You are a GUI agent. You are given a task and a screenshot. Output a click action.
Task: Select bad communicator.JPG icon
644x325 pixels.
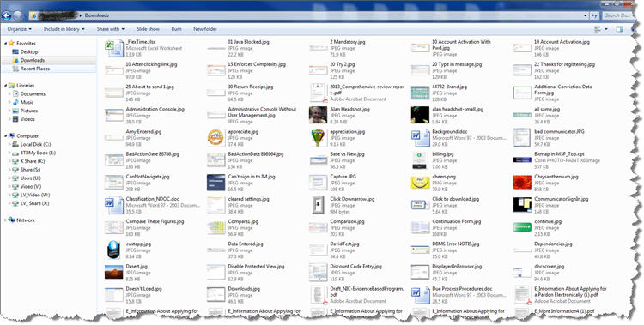522,138
